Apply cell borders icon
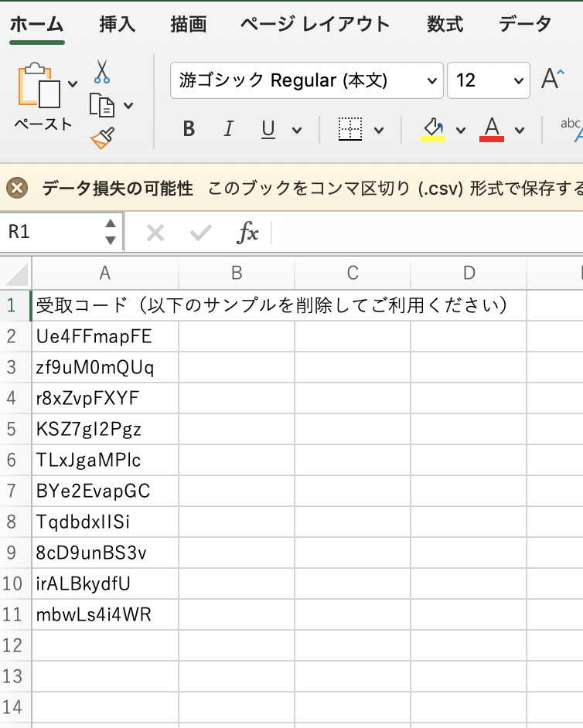This screenshot has height=728, width=583. point(349,129)
